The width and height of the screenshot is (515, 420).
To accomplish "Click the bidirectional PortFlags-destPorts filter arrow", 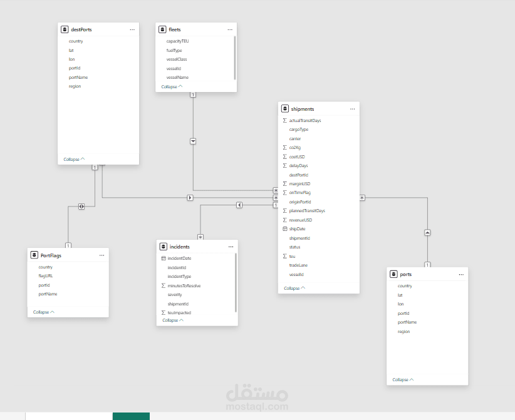I will [81, 207].
